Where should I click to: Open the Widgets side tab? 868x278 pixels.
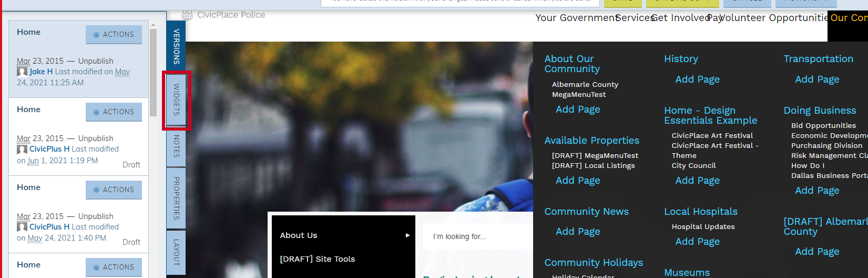(176, 100)
